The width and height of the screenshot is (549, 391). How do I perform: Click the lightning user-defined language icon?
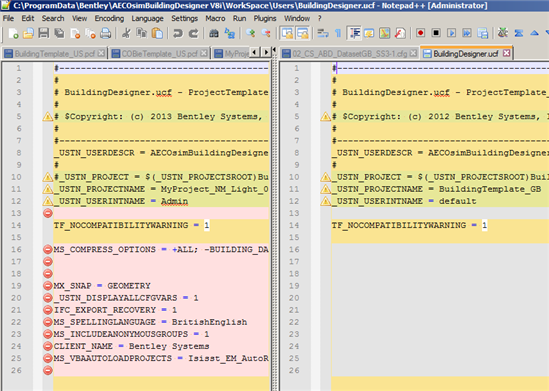[x=369, y=33]
